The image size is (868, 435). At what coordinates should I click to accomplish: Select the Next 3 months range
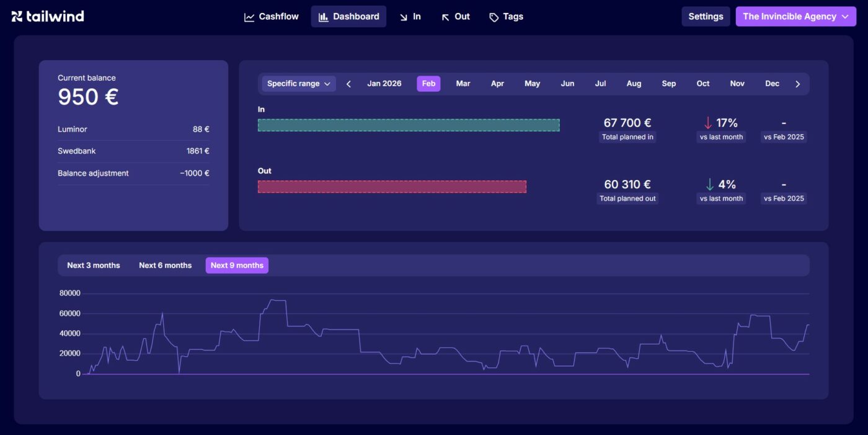click(x=94, y=266)
